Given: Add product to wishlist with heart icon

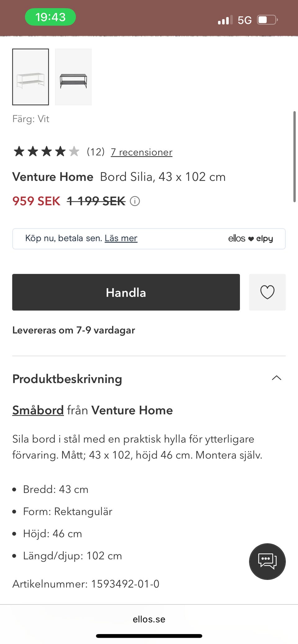Looking at the screenshot, I should pos(267,292).
